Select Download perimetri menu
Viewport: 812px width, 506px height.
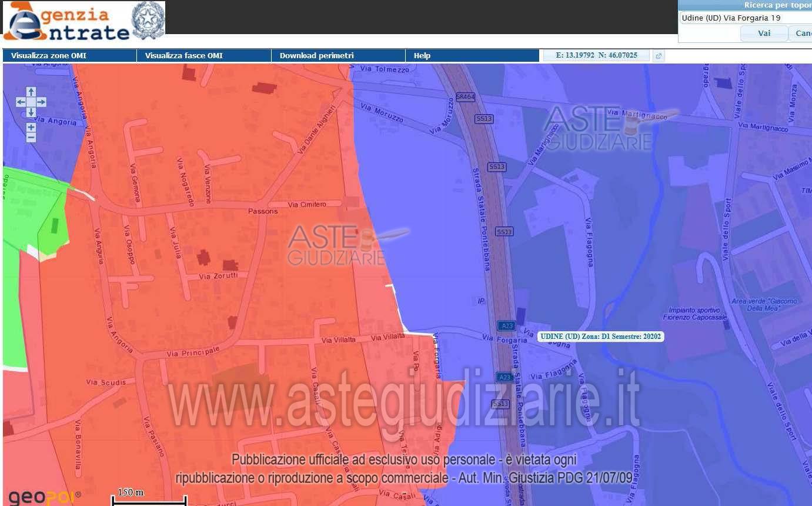pyautogui.click(x=338, y=56)
